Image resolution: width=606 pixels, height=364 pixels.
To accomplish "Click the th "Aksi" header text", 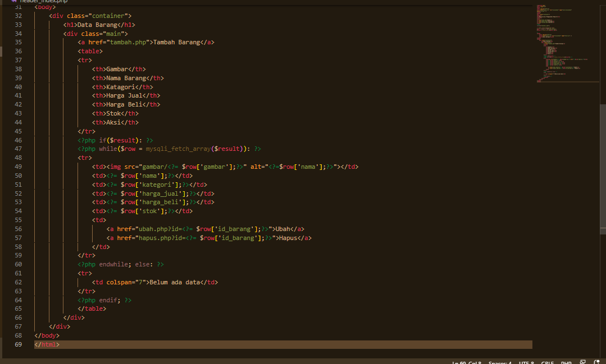I will point(113,122).
